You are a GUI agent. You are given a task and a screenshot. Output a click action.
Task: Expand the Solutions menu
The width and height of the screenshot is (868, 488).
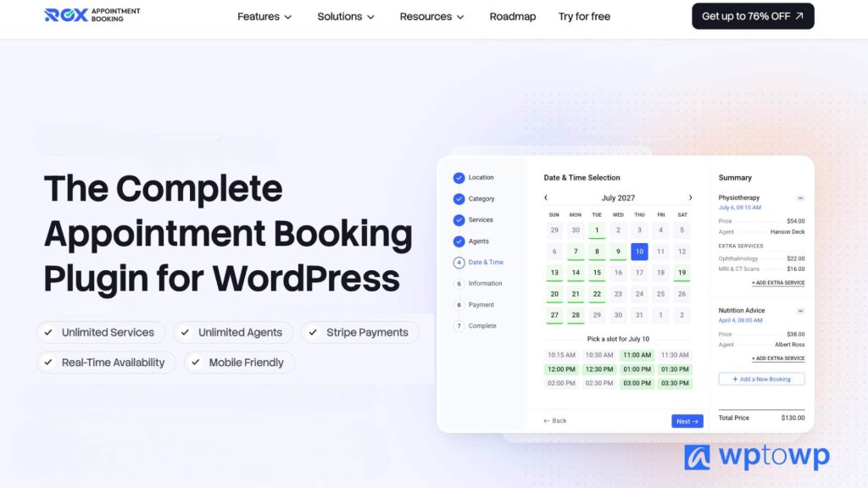coord(346,17)
